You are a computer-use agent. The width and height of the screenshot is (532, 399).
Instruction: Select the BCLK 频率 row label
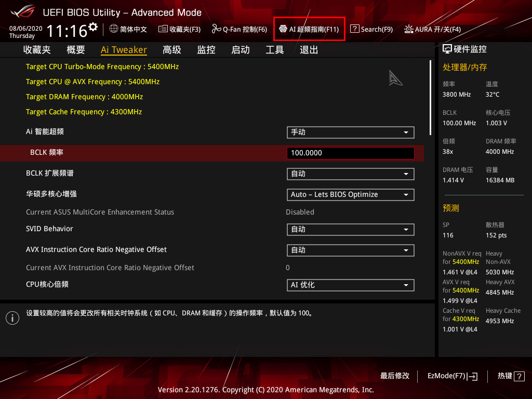point(47,152)
